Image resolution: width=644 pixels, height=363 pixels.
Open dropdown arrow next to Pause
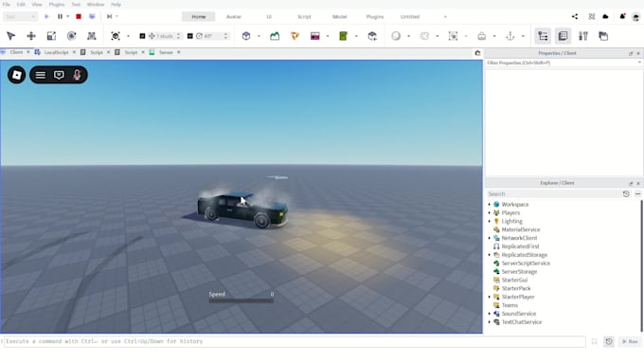(68, 16)
